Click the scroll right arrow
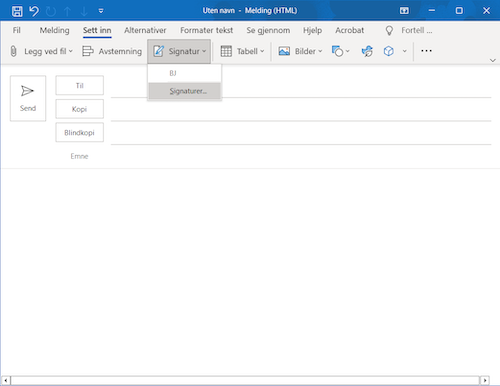 click(x=485, y=380)
